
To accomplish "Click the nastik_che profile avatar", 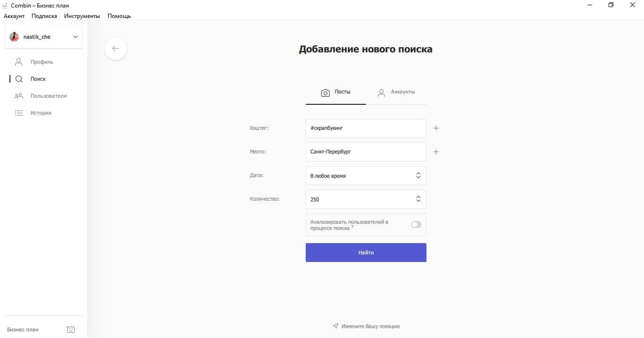I will [14, 37].
